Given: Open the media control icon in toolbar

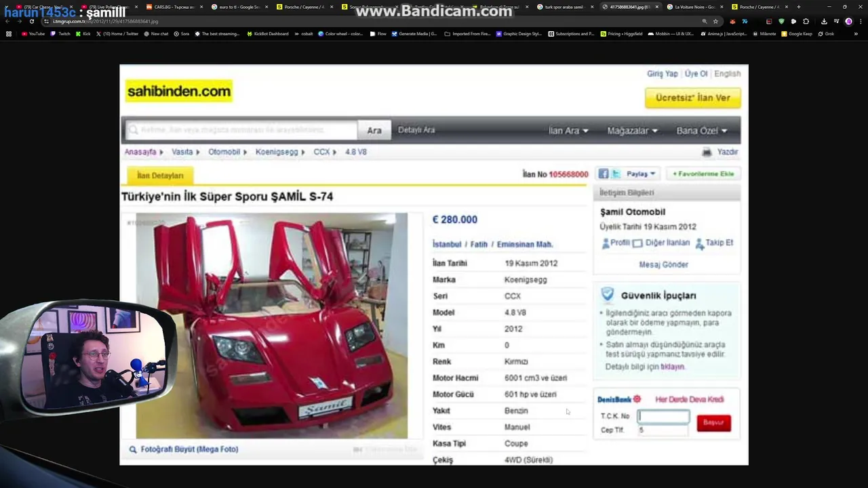Looking at the screenshot, I should [x=836, y=21].
